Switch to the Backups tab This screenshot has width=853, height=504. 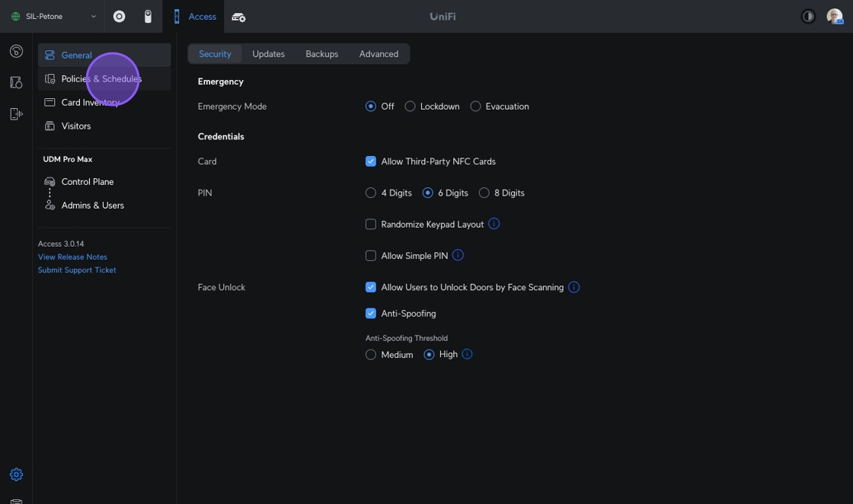321,54
